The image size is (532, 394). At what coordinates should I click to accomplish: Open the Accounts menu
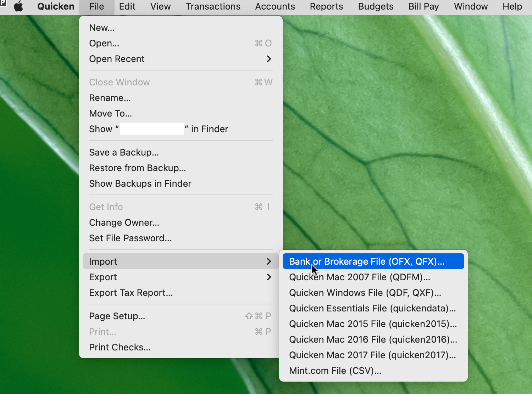tap(275, 6)
